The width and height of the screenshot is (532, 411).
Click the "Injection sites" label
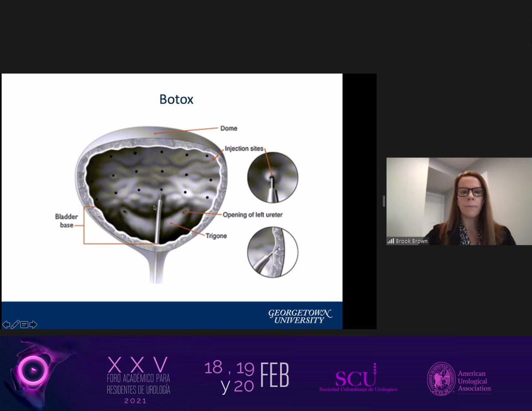point(244,148)
